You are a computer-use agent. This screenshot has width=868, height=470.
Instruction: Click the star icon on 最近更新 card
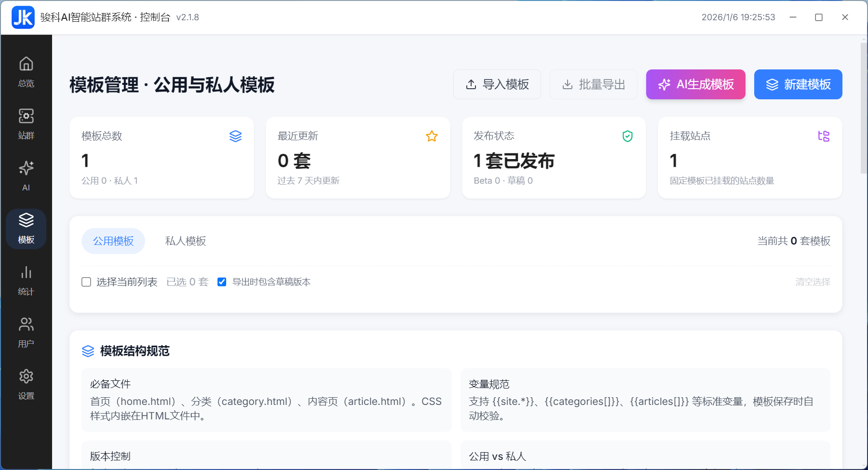tap(432, 136)
